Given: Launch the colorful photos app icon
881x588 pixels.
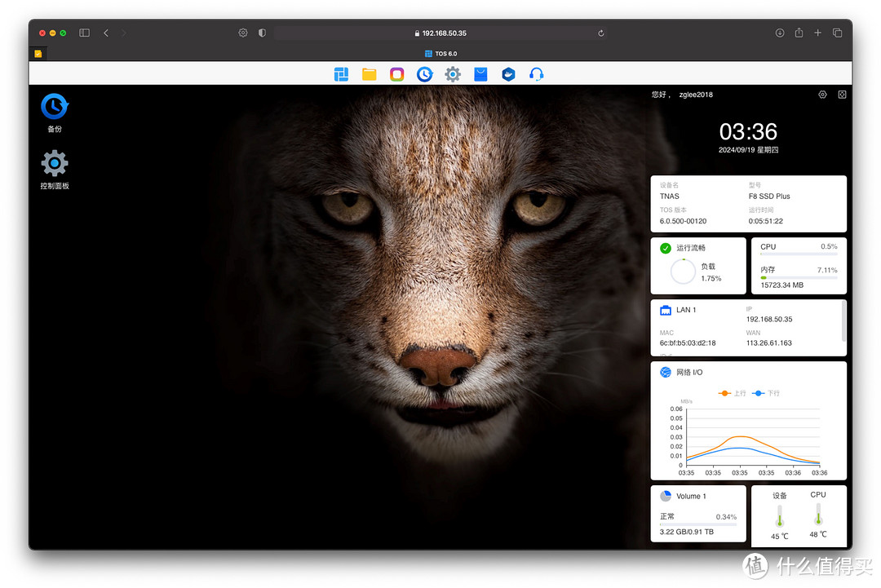Looking at the screenshot, I should [x=396, y=74].
